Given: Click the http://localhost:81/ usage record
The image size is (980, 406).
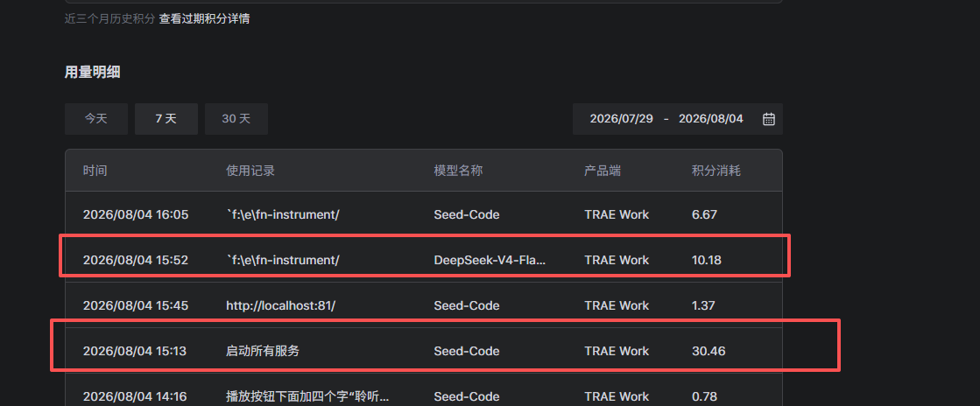Looking at the screenshot, I should click(x=280, y=305).
